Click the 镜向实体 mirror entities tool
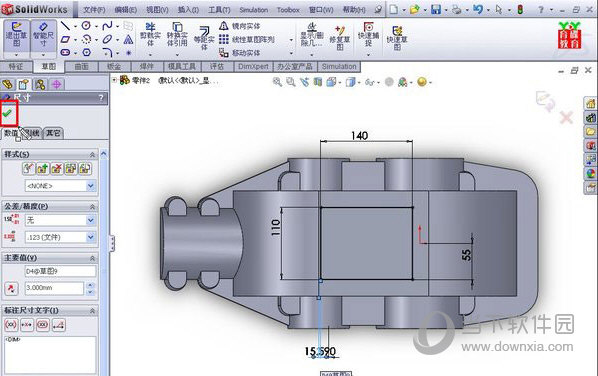This screenshot has height=376, width=598. 240,26
